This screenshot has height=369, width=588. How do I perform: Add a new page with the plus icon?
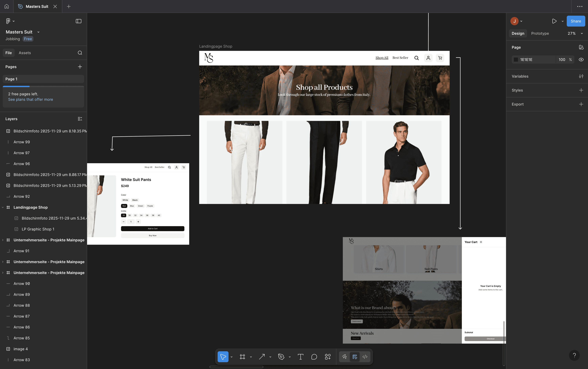[x=80, y=67]
